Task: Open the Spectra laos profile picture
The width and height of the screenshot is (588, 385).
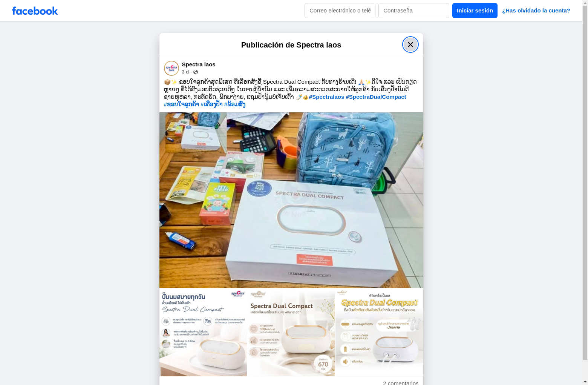Action: pos(171,68)
